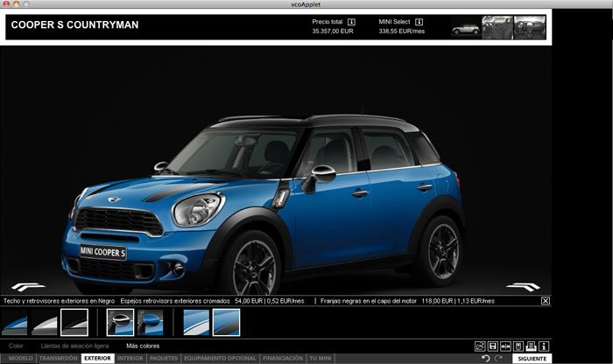Open Precio total info icon

point(351,22)
